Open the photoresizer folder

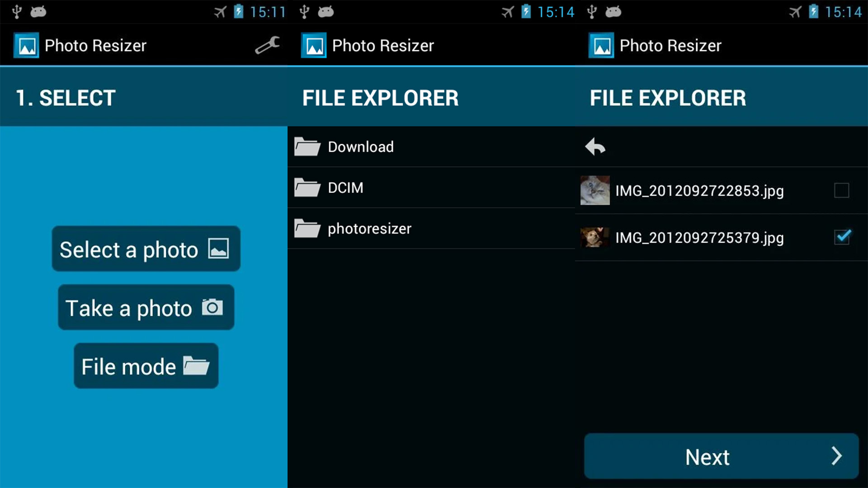431,229
